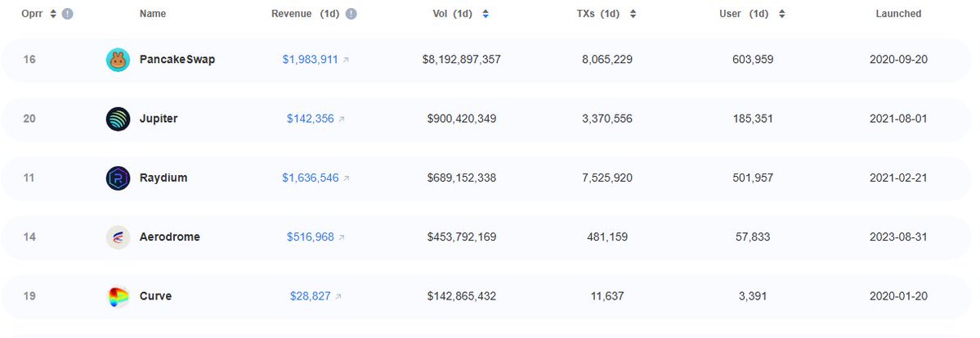Select the PancakeSwap name text
Image resolution: width=980 pixels, height=338 pixels.
click(x=177, y=60)
